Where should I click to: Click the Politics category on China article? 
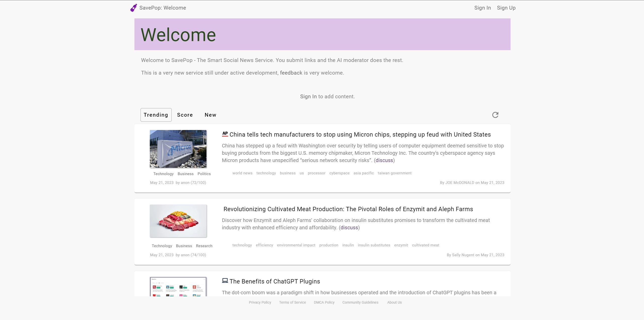coord(204,174)
